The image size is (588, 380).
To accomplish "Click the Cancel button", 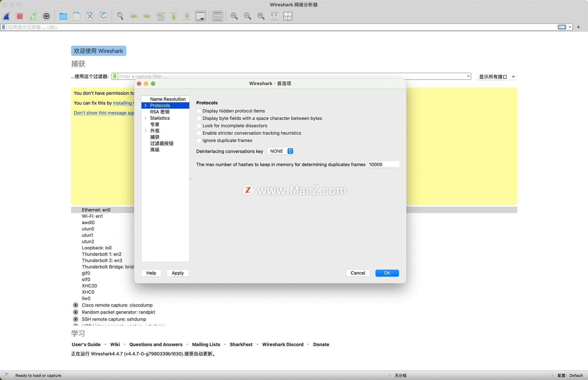I will [358, 273].
